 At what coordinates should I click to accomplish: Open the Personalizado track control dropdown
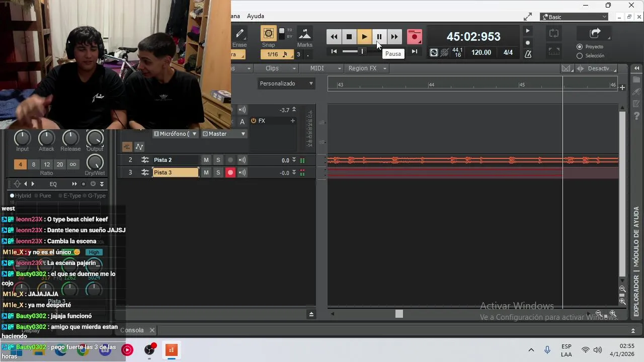tap(286, 83)
